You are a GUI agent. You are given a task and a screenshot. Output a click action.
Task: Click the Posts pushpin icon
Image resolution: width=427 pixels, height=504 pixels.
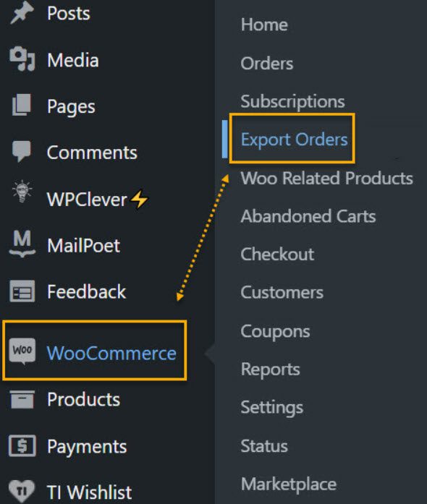(22, 13)
